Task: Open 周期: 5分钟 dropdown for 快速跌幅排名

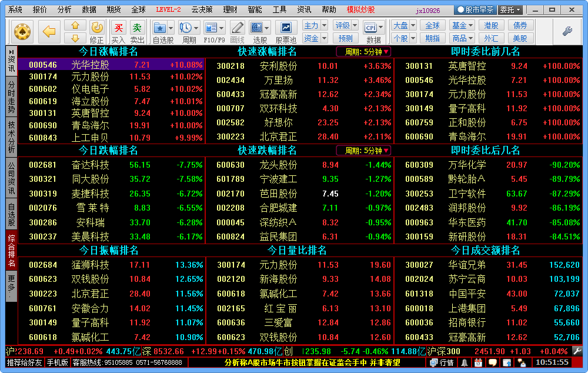Action: pyautogui.click(x=364, y=151)
